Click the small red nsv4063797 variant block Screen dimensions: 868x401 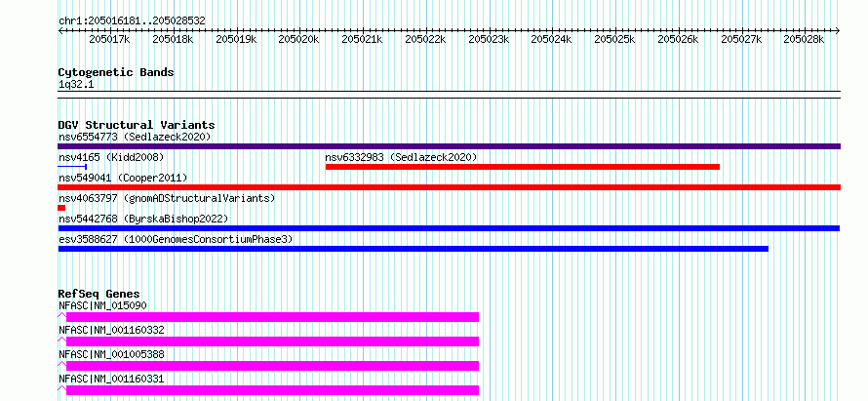(61, 208)
